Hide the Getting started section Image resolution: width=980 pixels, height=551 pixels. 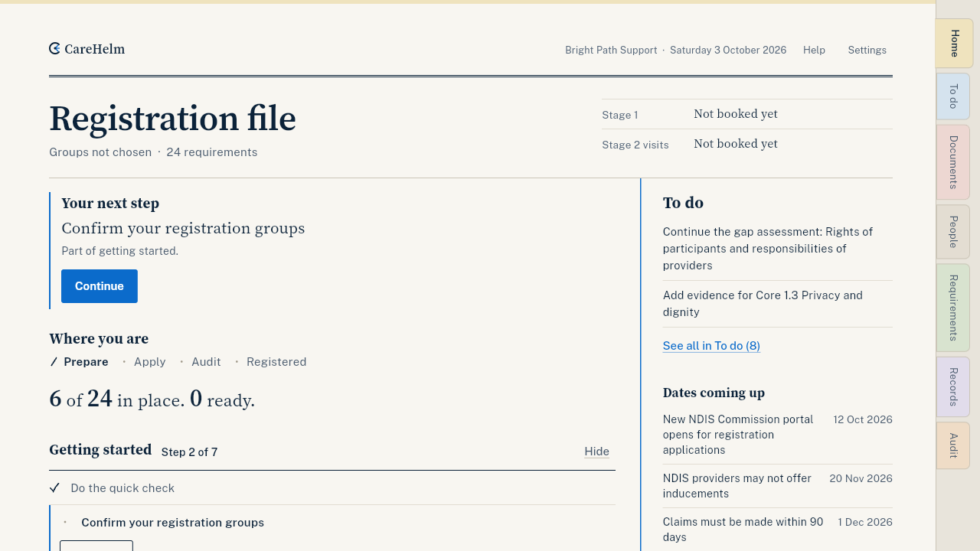[x=597, y=452]
